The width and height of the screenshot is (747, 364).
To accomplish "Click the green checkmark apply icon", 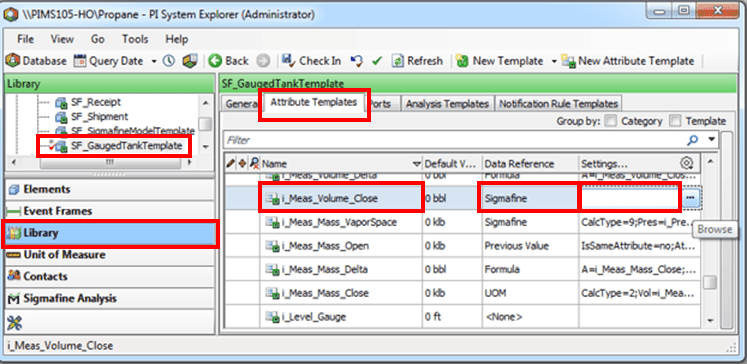I will coord(377,61).
